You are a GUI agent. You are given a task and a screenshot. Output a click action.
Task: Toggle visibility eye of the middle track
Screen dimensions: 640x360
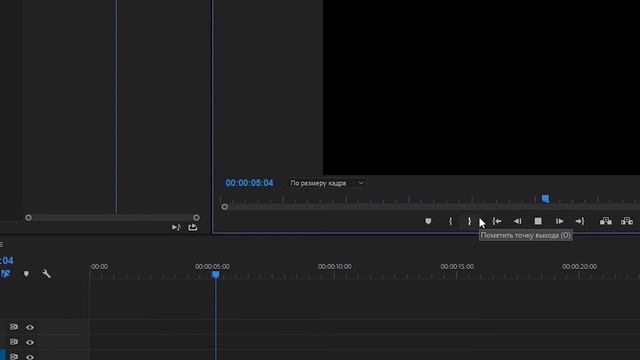click(x=30, y=342)
